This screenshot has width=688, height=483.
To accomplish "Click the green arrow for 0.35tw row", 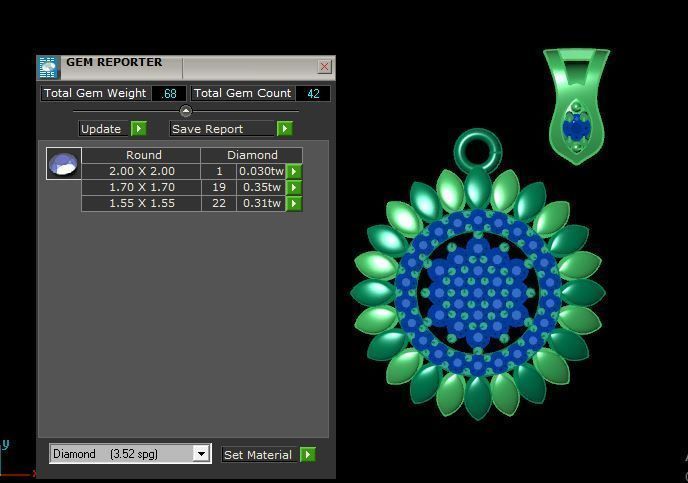I will pyautogui.click(x=294, y=187).
